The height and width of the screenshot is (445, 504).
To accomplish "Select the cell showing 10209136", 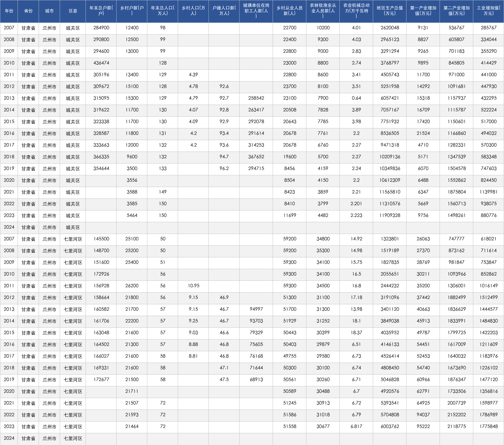I will pyautogui.click(x=389, y=157).
